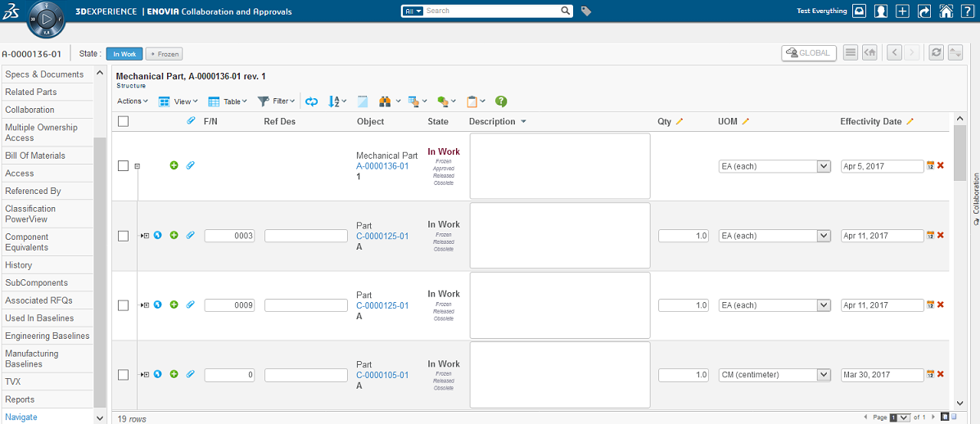Click the Share arrow icon in the header
980x424 pixels.
point(924,11)
